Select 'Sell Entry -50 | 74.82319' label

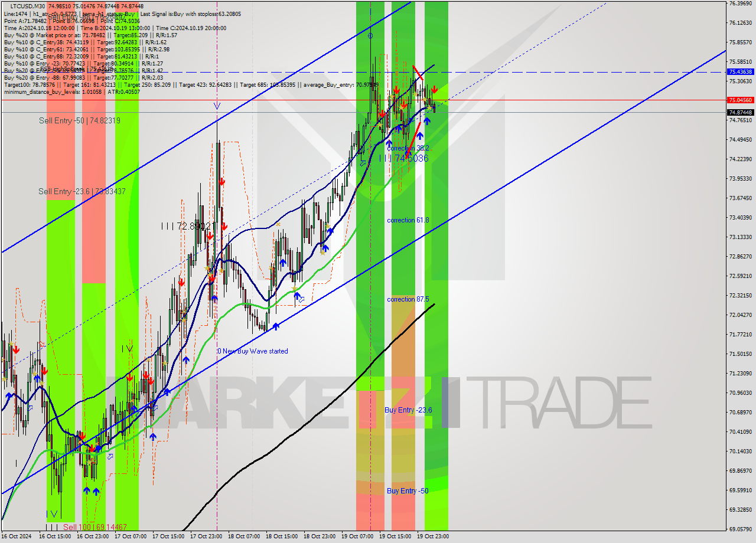[80, 120]
